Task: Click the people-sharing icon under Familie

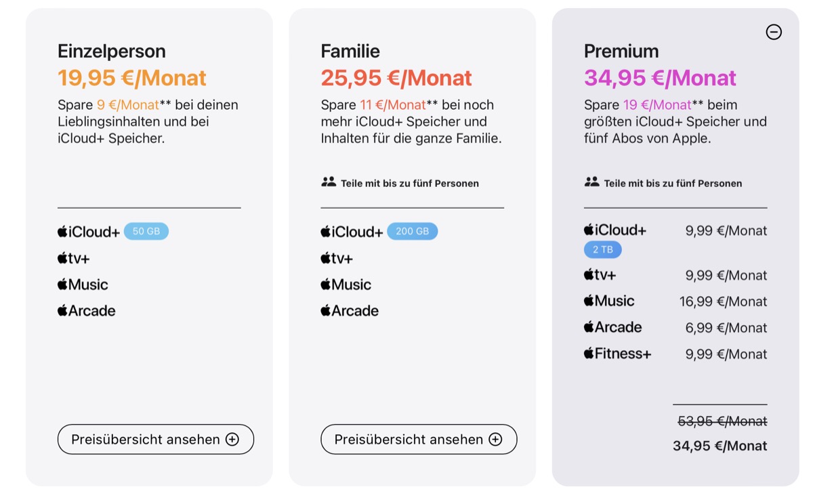Action: coord(327,182)
